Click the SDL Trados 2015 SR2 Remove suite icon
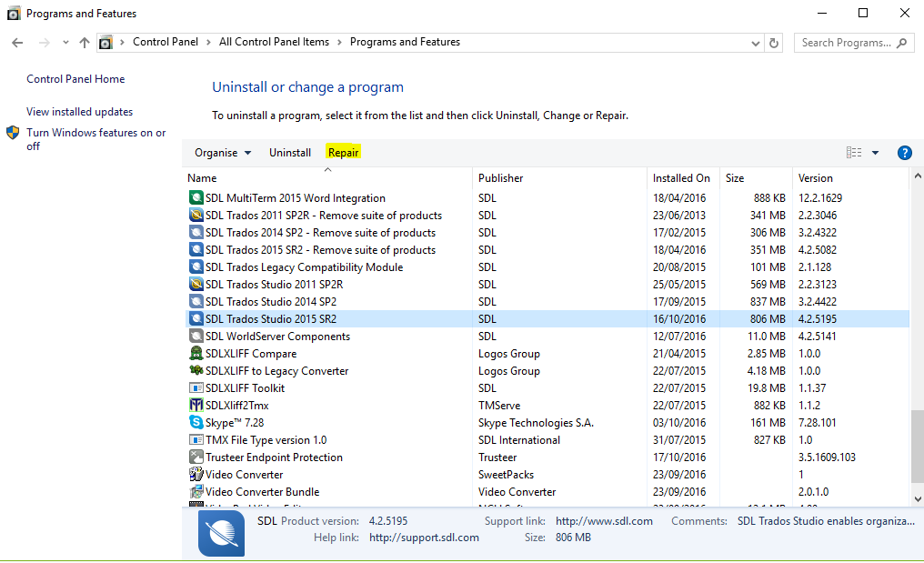 coord(196,249)
